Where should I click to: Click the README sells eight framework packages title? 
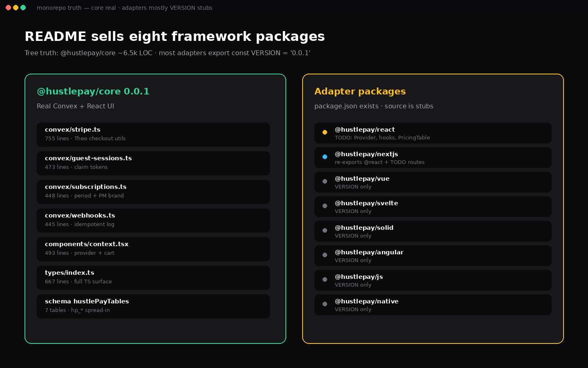(175, 36)
